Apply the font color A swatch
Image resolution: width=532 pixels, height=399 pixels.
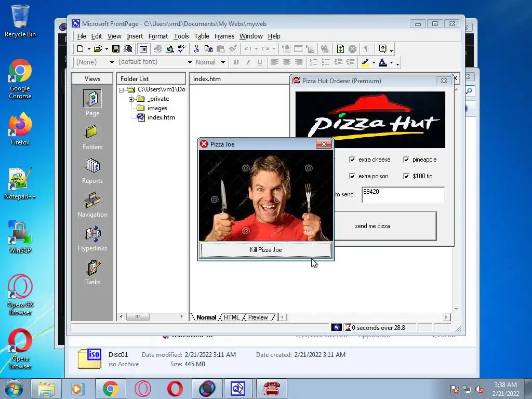click(382, 62)
